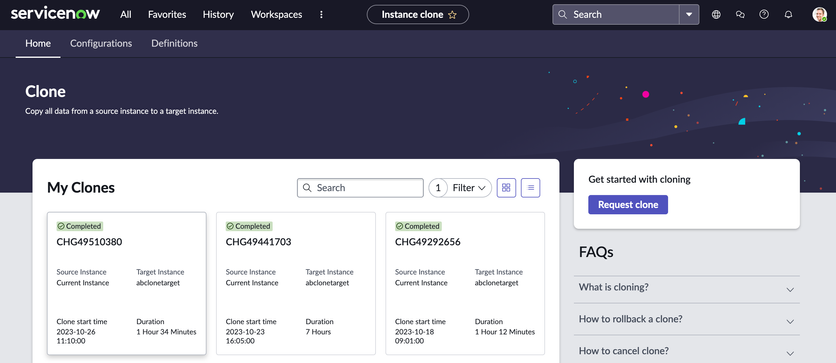Click Completed status on CHG49510380
836x363 pixels.
(79, 226)
